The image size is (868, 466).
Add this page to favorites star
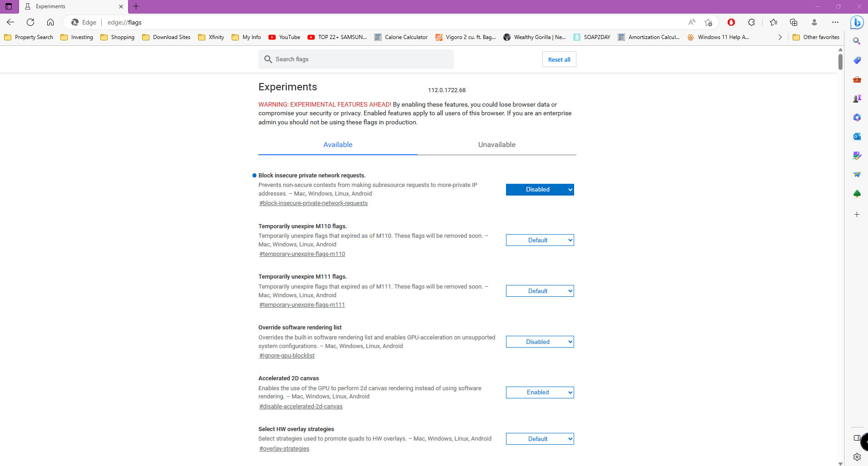tap(708, 22)
